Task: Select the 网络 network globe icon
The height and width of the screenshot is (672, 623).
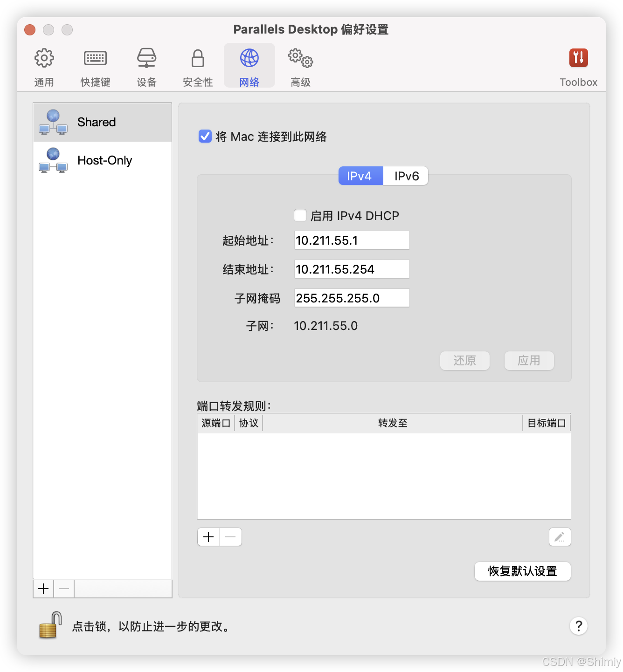Action: [249, 58]
